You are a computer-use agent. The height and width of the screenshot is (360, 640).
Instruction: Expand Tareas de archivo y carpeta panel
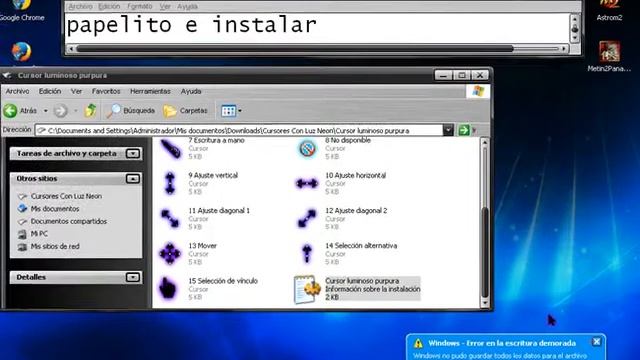[x=133, y=153]
